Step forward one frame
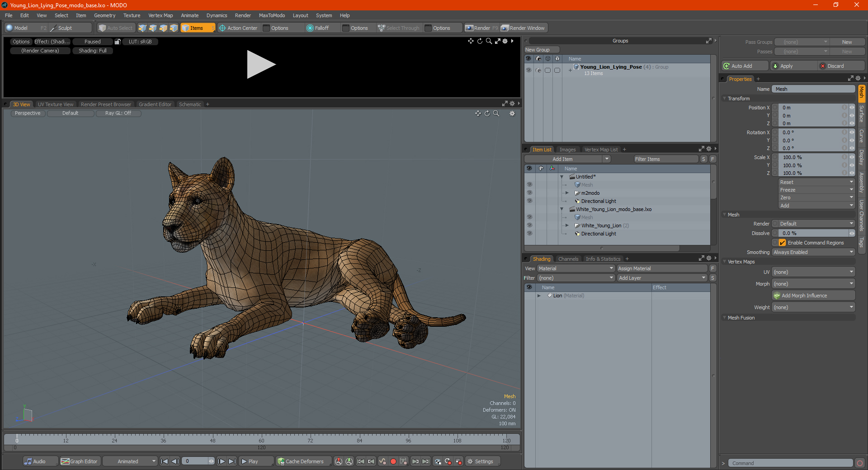The image size is (868, 470). coord(221,461)
